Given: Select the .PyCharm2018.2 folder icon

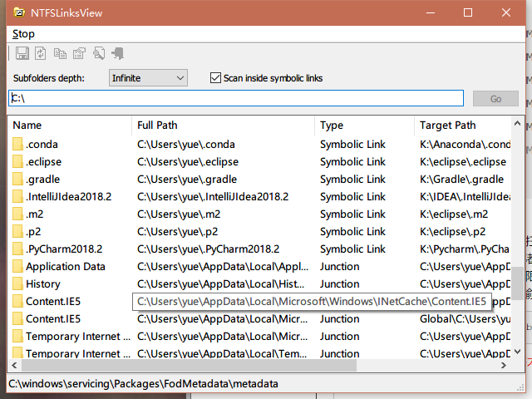Looking at the screenshot, I should coord(17,249).
